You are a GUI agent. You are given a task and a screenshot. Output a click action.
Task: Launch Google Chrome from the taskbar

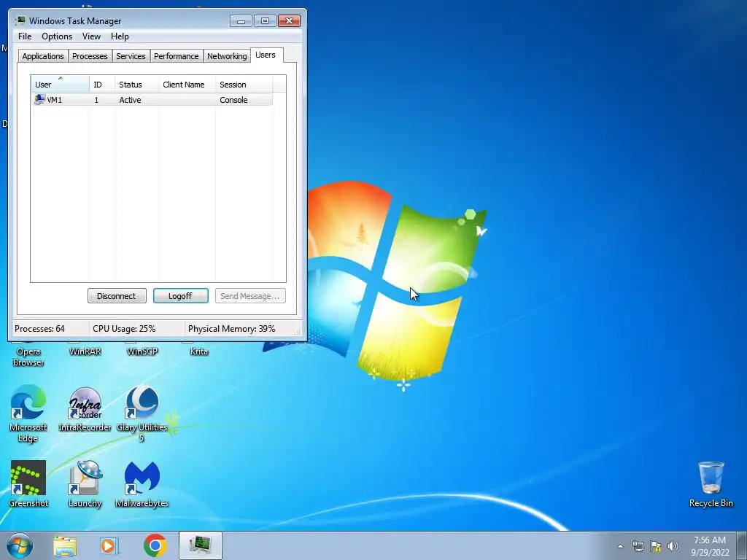coord(155,545)
